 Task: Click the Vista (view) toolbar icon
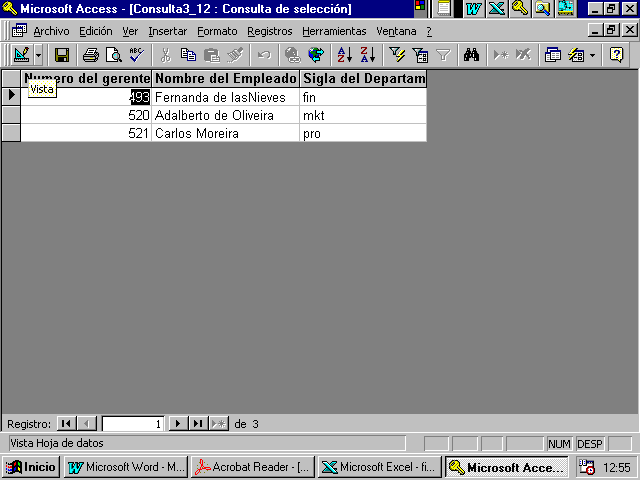[21, 55]
